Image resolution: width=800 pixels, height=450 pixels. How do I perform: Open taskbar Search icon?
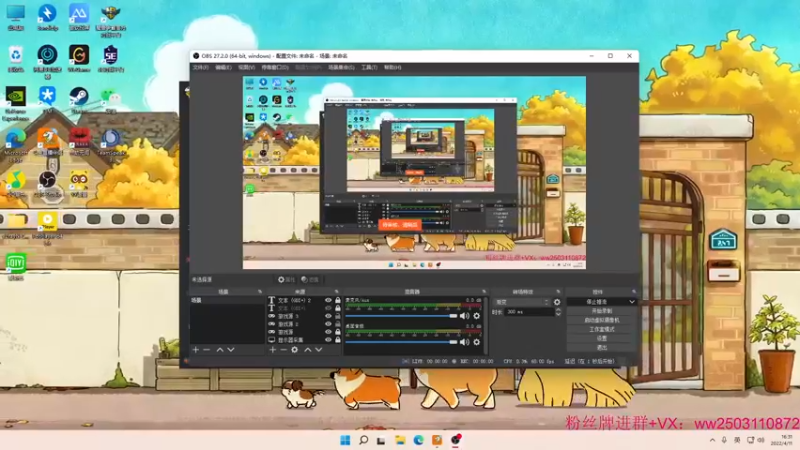point(363,440)
